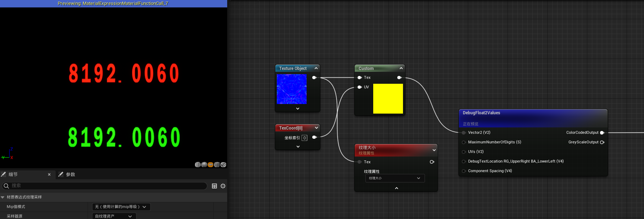
Task: Click the yellow Custom node preview swatch
Action: 388,99
